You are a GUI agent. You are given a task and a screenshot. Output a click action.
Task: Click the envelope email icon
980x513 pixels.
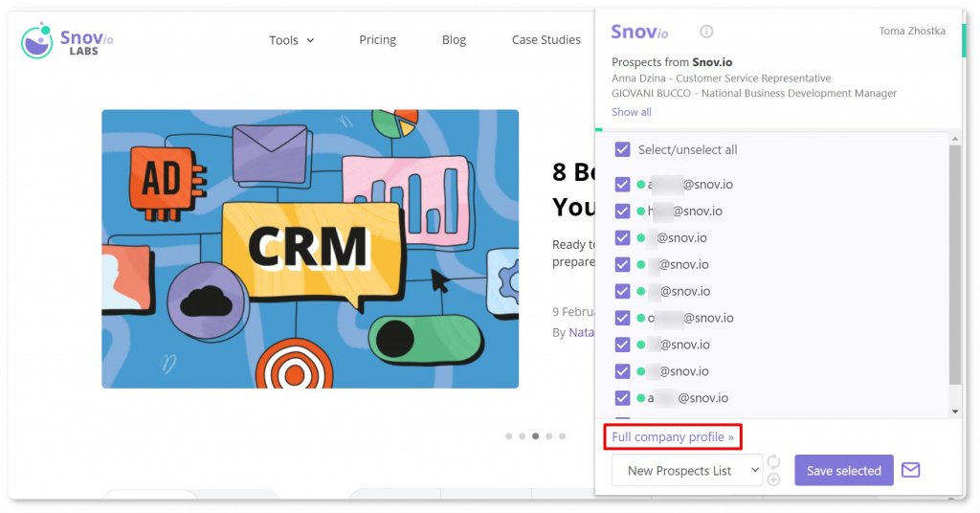[x=911, y=470]
